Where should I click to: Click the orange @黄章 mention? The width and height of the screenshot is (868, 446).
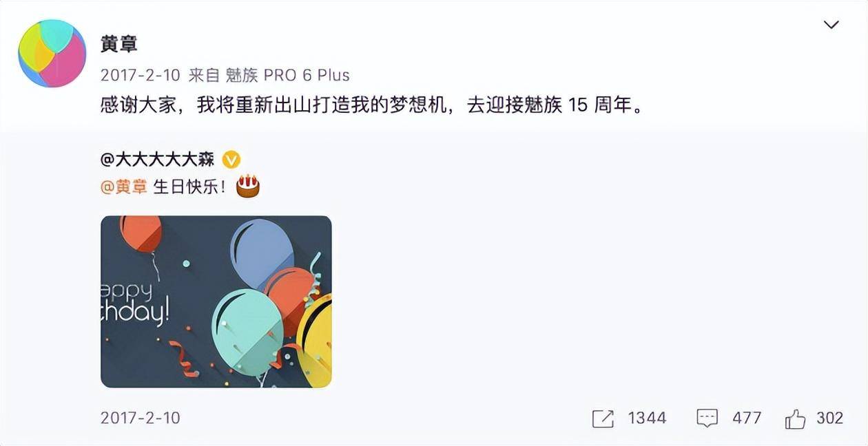(124, 187)
